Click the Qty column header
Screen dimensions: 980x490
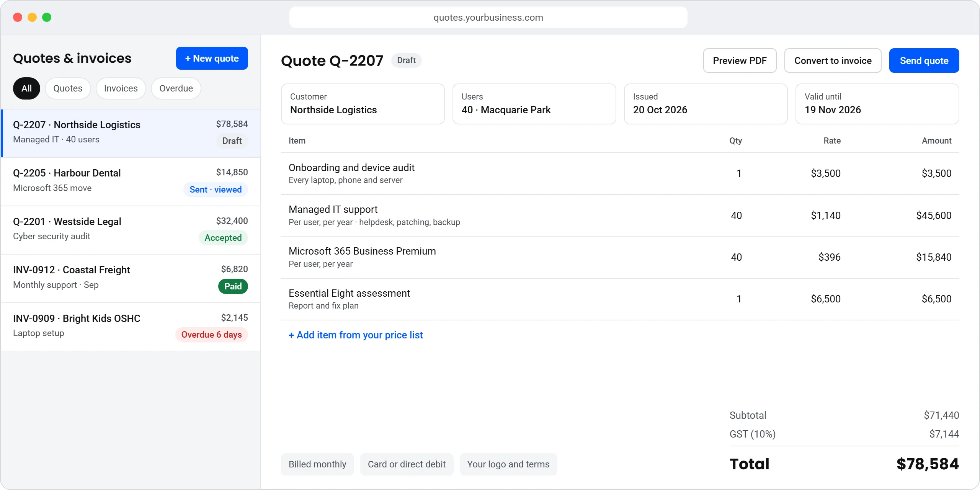[735, 141]
